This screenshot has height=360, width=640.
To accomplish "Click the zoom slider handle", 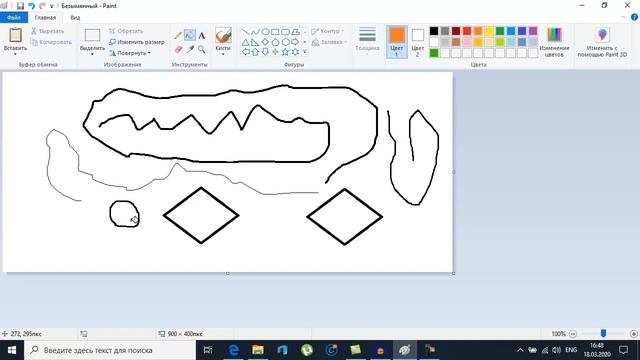I will [x=603, y=334].
